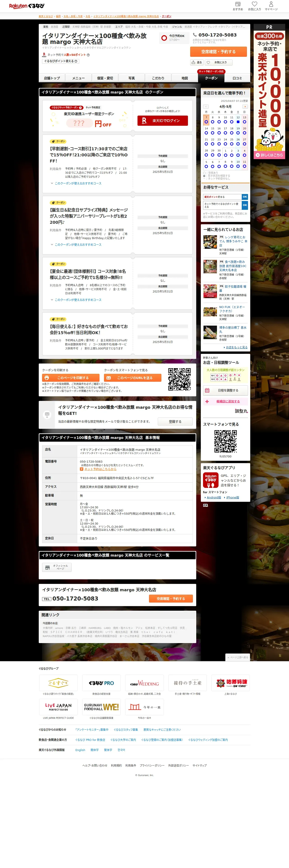The image size is (289, 868).
Task: Click help icon on ぐるなびポイント使える
Action: click(76, 61)
